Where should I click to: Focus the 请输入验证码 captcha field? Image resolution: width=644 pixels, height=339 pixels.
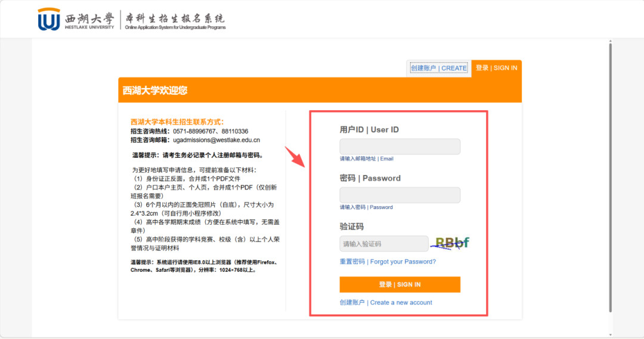[383, 244]
